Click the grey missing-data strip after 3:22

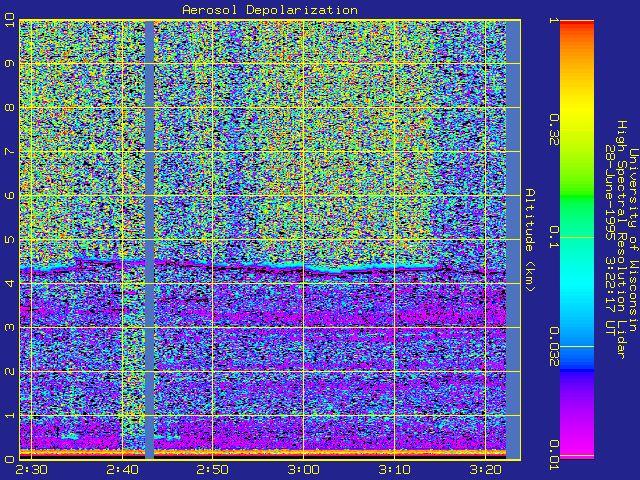point(513,240)
